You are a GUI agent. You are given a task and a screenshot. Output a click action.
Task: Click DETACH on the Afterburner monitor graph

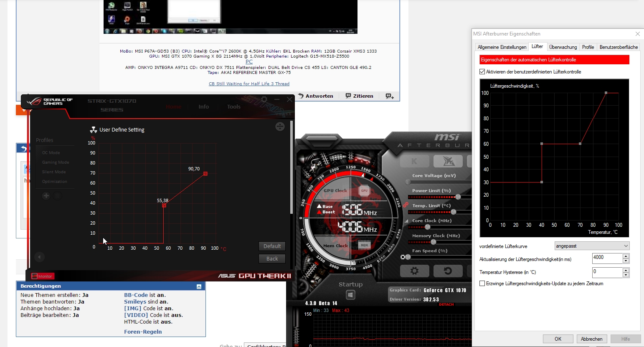click(x=446, y=304)
